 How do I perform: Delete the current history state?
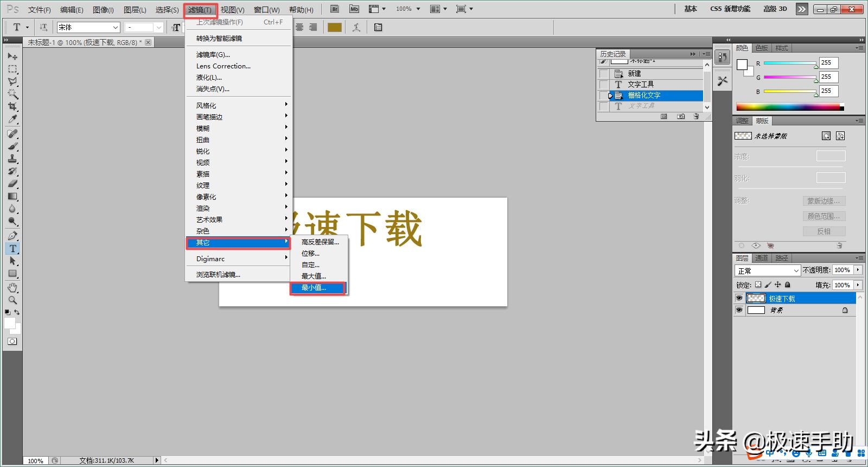click(x=696, y=116)
